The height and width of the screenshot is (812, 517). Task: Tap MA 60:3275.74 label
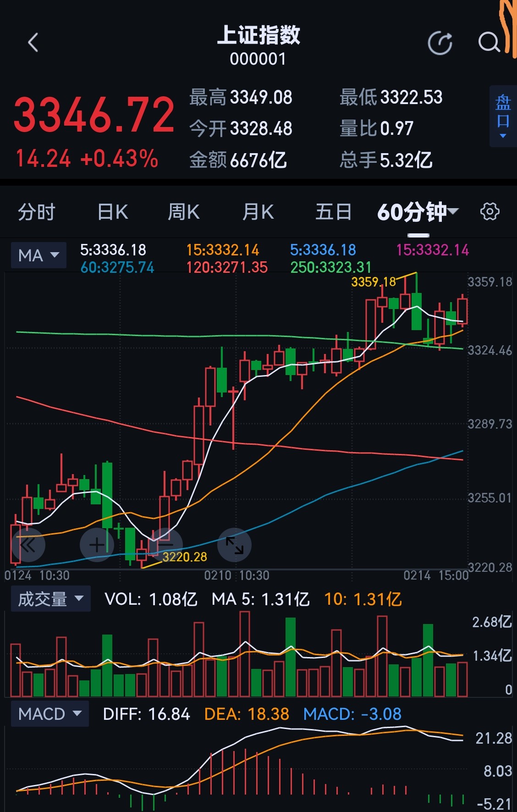coord(117,267)
